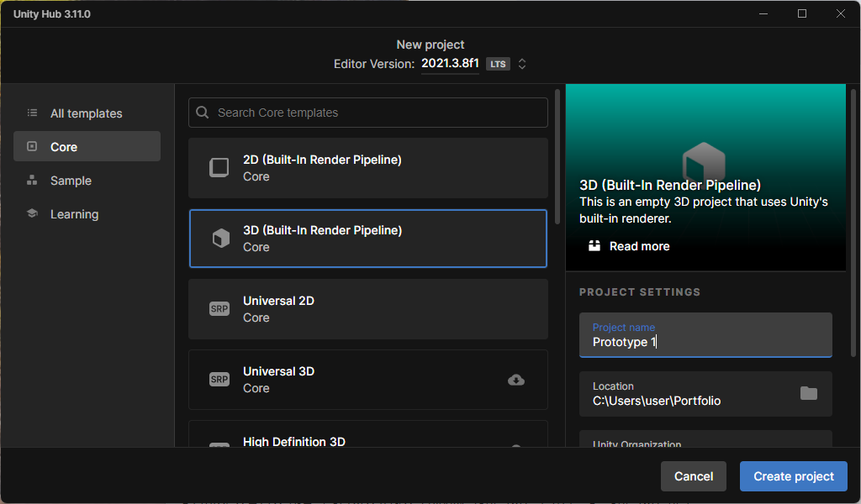Click the Location path field
The height and width of the screenshot is (504, 861).
(705, 394)
